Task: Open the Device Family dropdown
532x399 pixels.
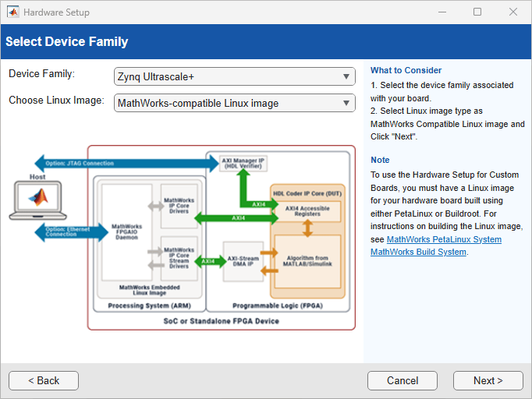Action: [x=235, y=76]
